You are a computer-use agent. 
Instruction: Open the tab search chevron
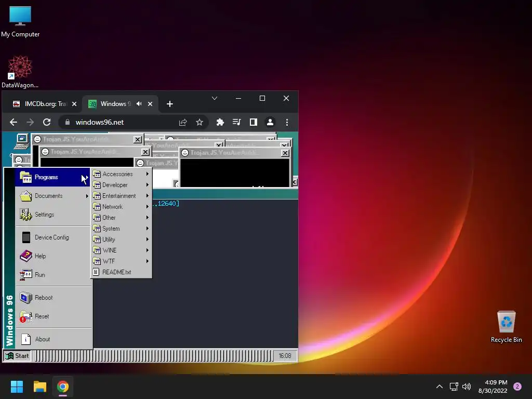pyautogui.click(x=215, y=98)
